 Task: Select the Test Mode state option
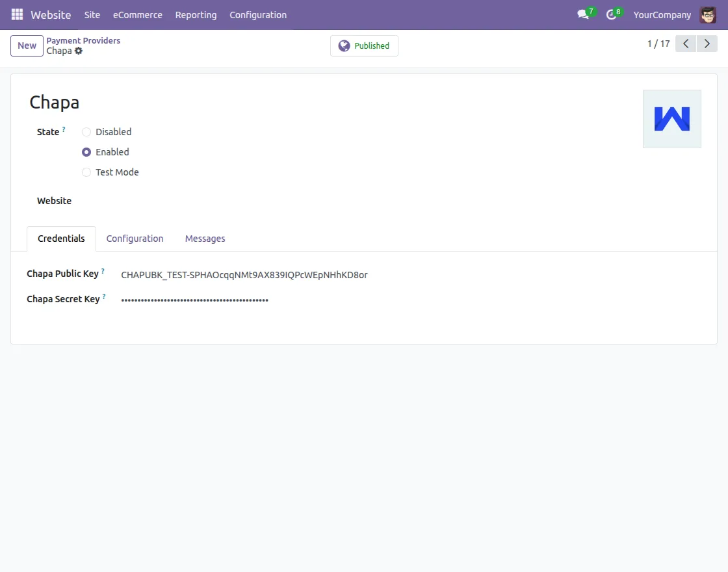pyautogui.click(x=86, y=172)
